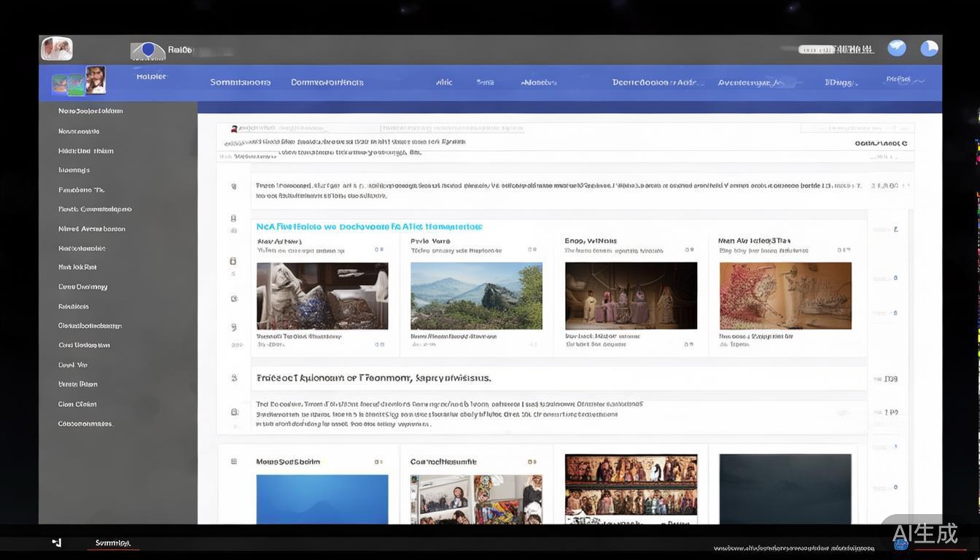
Task: Open the 'Domm...' tab in the navigation bar
Action: [x=327, y=82]
